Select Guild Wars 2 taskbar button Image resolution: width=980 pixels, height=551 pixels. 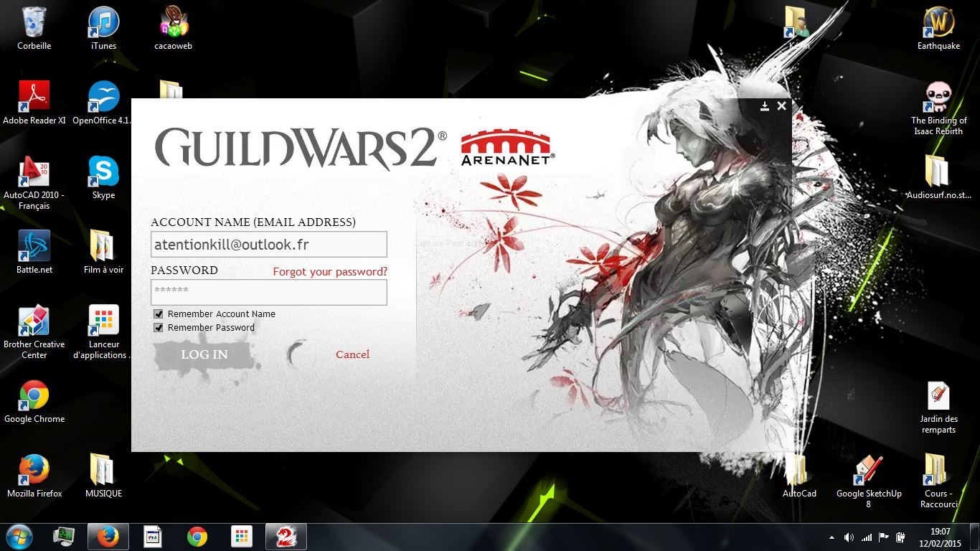[x=286, y=537]
